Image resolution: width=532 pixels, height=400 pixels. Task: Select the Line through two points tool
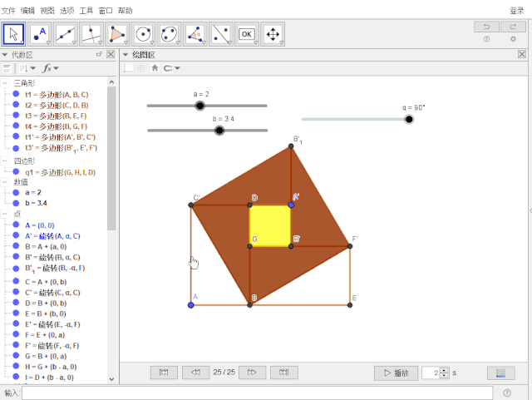click(65, 34)
